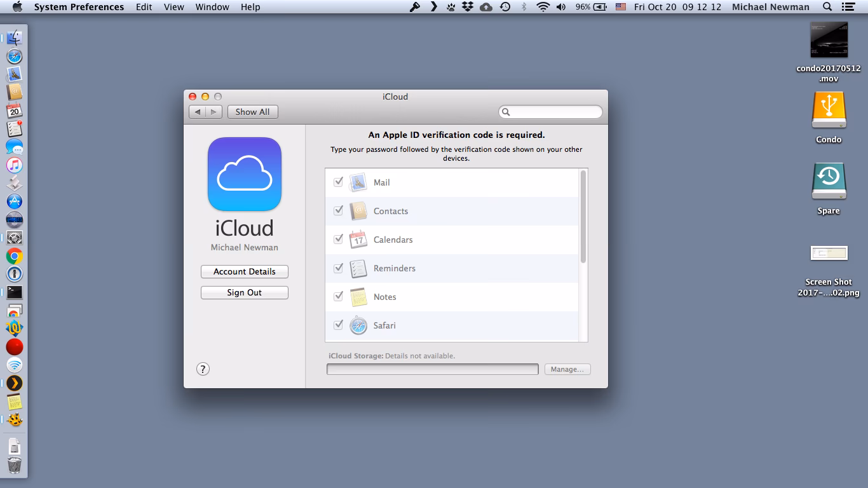Screen dimensions: 868x488
Task: Go forward with the right arrow button
Action: tap(214, 112)
